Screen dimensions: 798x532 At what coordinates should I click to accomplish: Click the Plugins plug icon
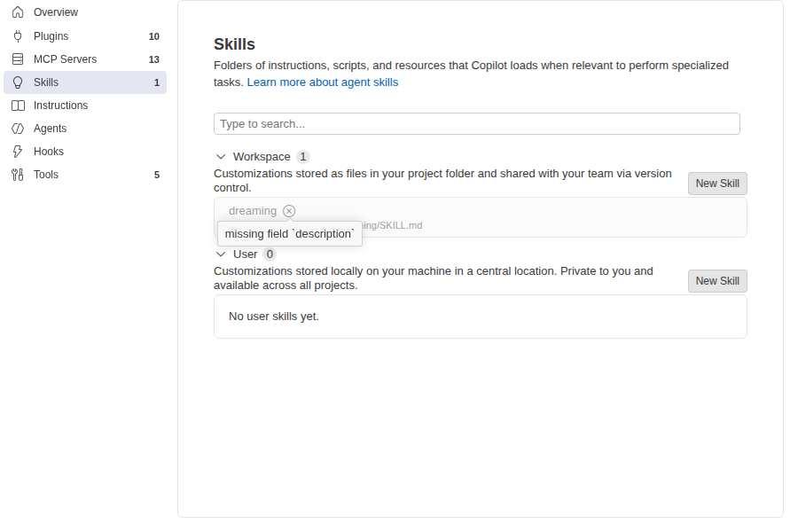(x=18, y=36)
